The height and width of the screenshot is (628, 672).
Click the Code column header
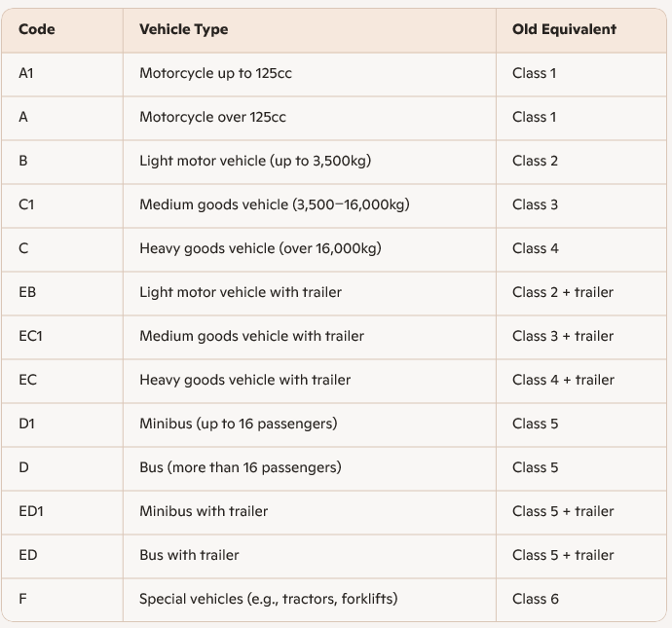62,30
